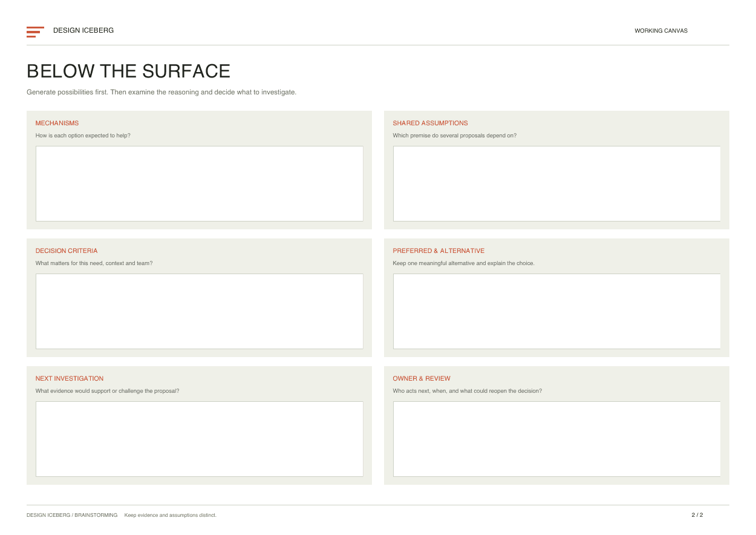Click the WORKING CANVAS label

661,31
